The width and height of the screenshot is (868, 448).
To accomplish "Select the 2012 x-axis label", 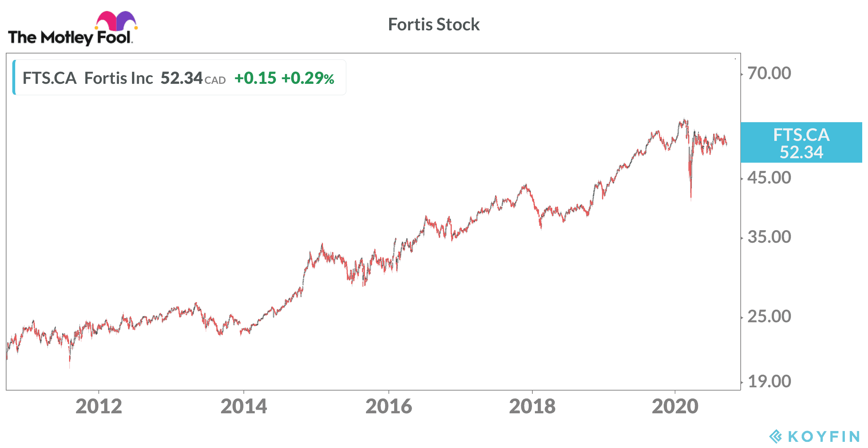I will [99, 406].
